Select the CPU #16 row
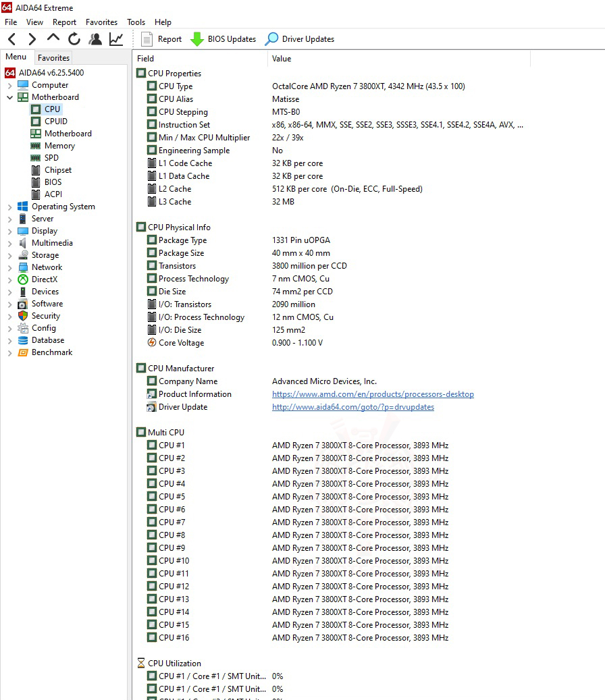Viewport: 605px width, 700px height. 333,637
